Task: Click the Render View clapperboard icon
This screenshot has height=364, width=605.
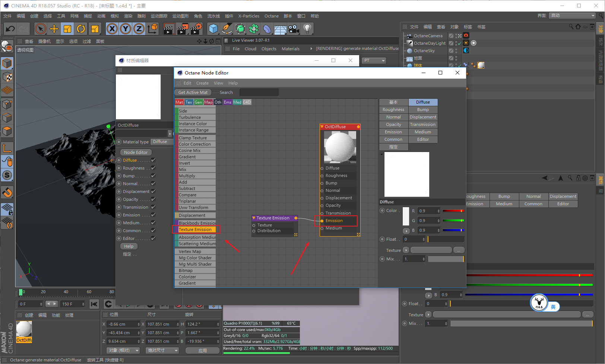Action: coord(169,29)
